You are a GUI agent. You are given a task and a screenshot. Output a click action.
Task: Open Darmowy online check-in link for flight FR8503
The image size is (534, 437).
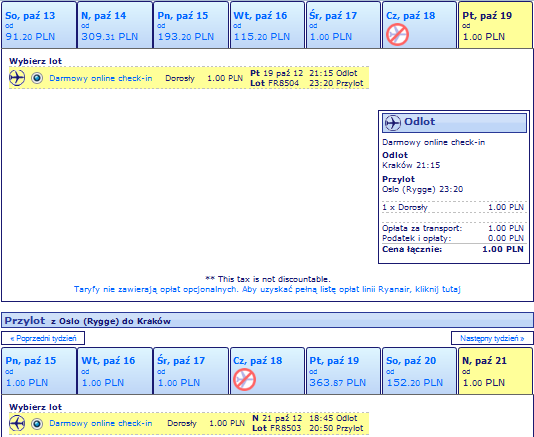click(101, 423)
